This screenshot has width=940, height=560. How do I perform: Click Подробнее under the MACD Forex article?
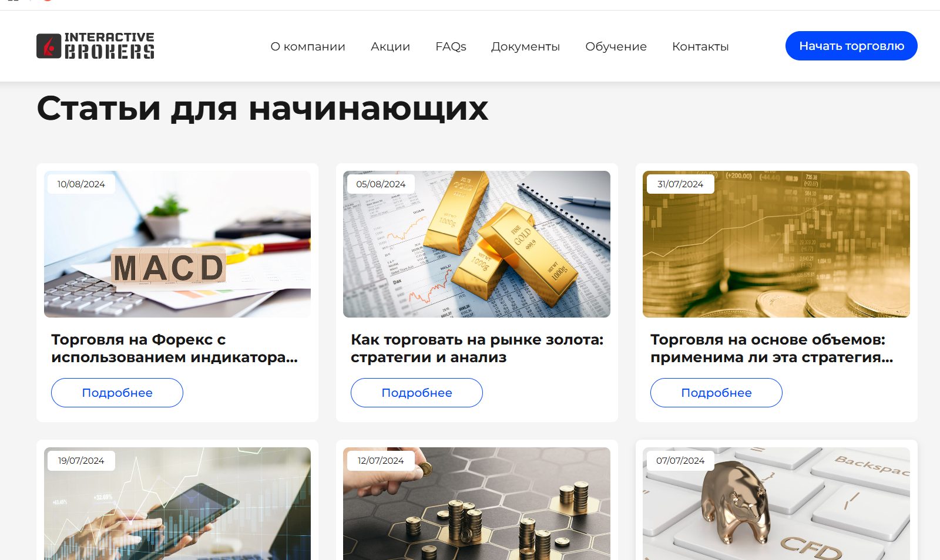(117, 393)
